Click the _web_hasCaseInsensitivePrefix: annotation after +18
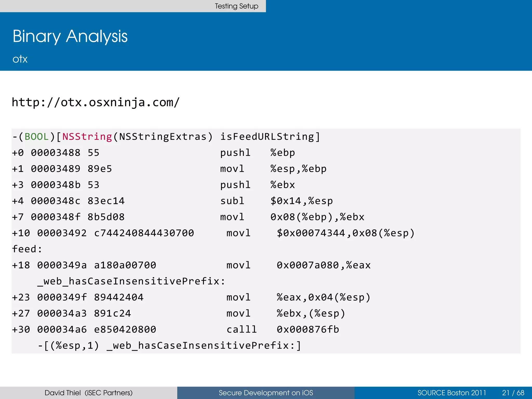Image resolution: width=532 pixels, height=399 pixels. [131, 281]
